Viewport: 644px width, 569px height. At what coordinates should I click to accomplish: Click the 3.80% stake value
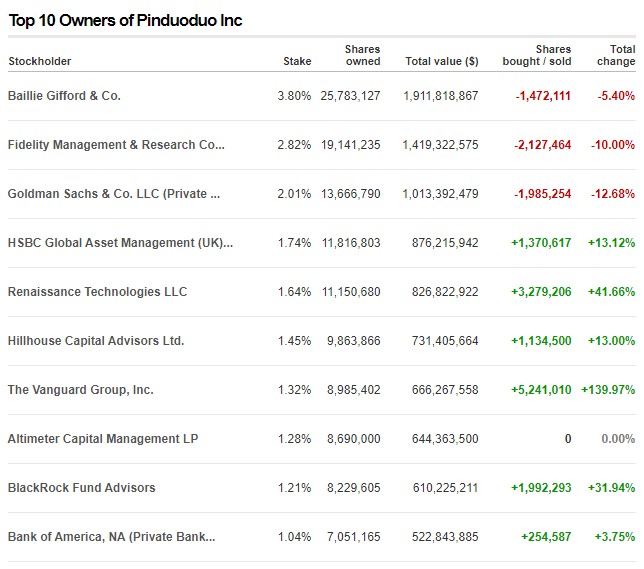pos(294,96)
